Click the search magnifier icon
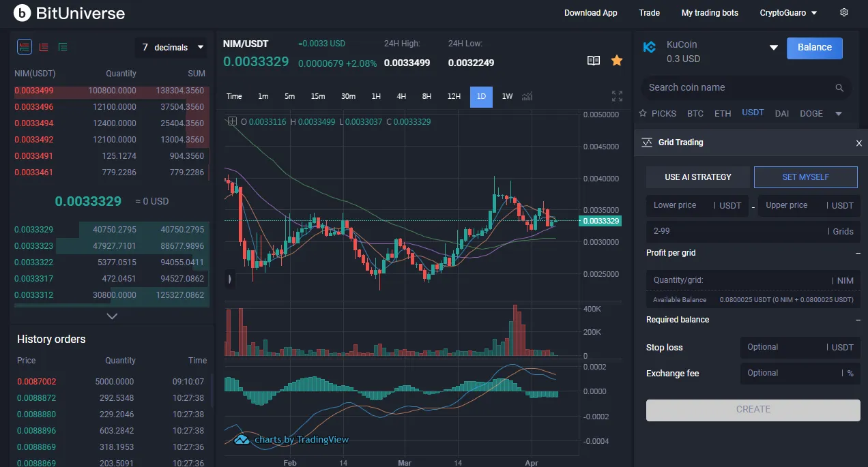Image resolution: width=868 pixels, height=467 pixels. pos(839,88)
